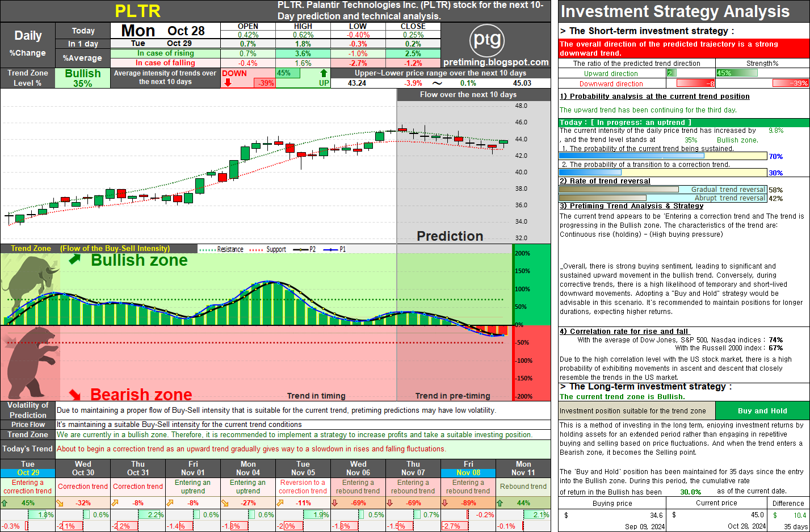The image size is (810, 532).
Task: Click the red down arrow for Wed Nov 06
Action: tap(335, 503)
